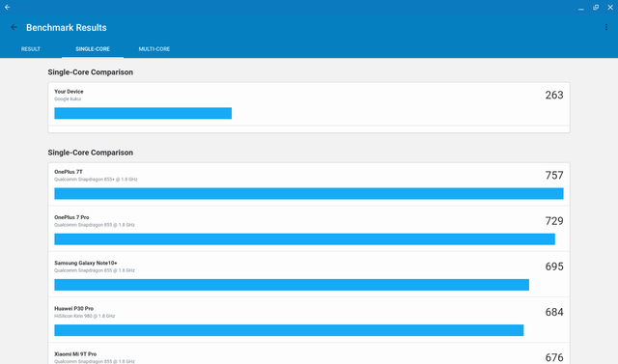
Task: Click the Galaxy Note10+ score bar
Action: point(292,285)
